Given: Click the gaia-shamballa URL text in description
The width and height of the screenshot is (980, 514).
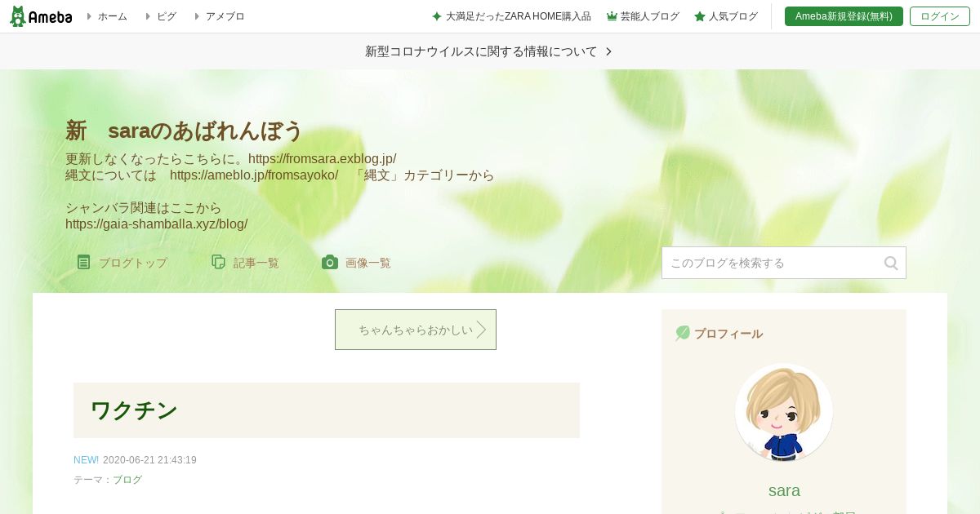Looking at the screenshot, I should tap(156, 224).
